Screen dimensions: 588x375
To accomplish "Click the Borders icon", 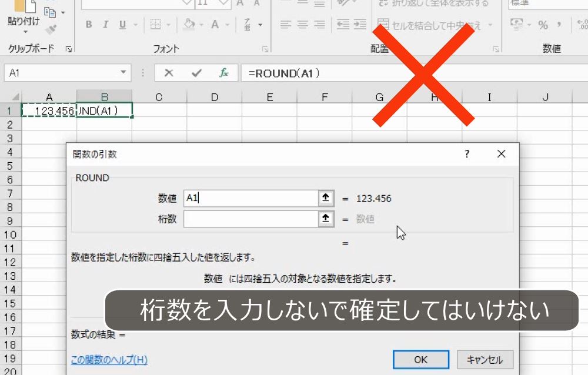I will (155, 24).
